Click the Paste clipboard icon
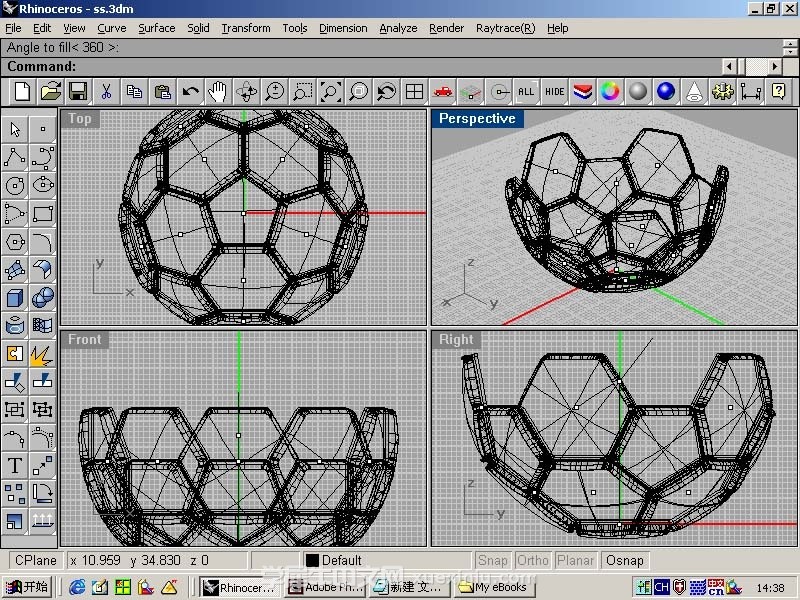 click(162, 92)
